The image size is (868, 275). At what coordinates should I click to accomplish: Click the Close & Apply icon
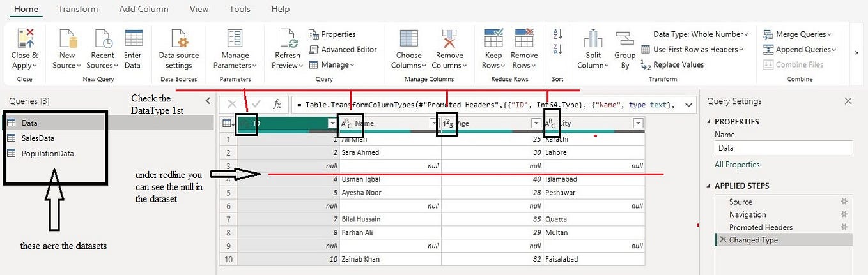click(x=25, y=38)
